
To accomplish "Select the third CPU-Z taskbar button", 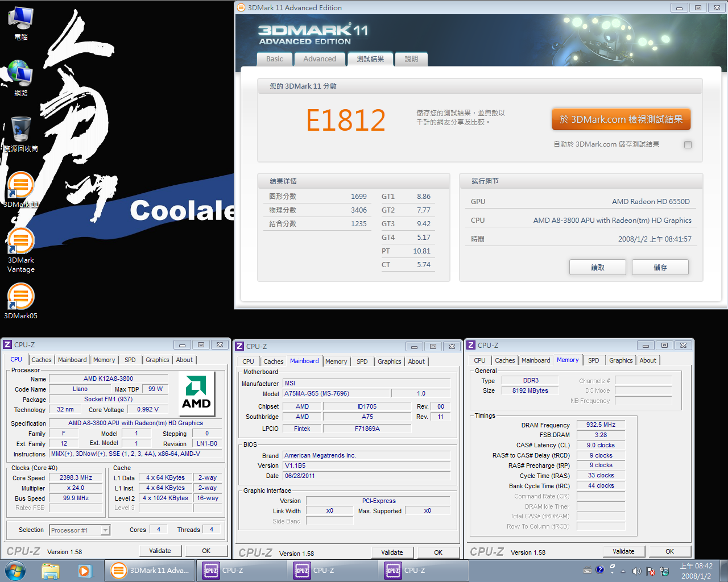I will [423, 571].
